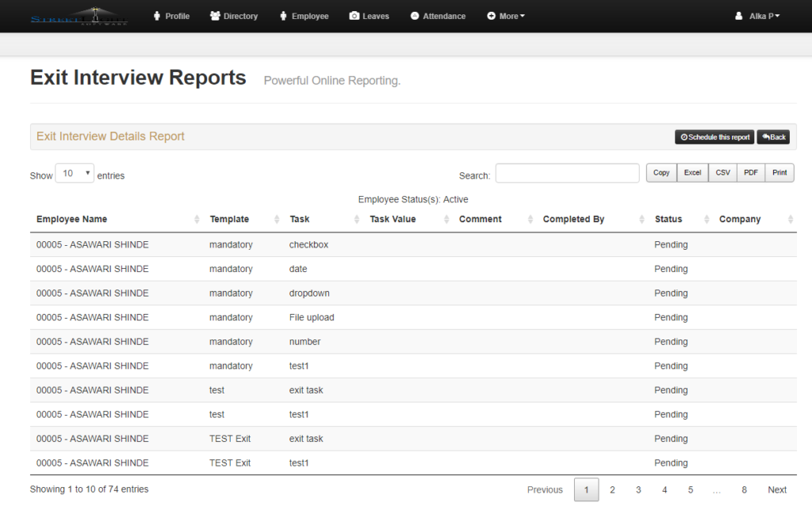This screenshot has height=510, width=812.
Task: Select Attendance from the navigation bar
Action: click(x=437, y=15)
